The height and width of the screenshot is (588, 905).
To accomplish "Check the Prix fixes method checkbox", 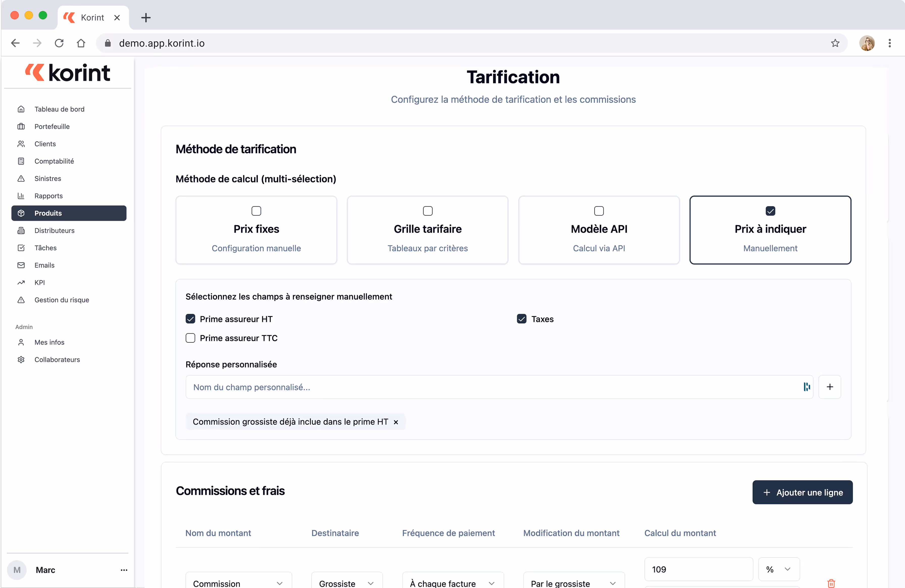I will click(x=256, y=211).
